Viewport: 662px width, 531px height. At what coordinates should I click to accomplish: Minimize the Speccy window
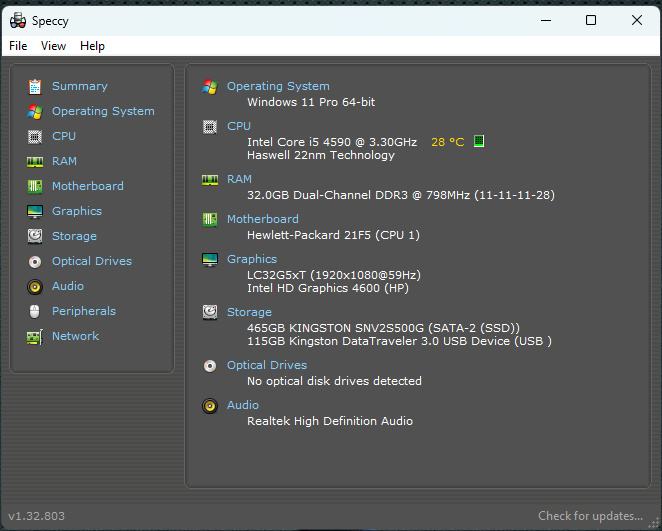[x=546, y=20]
